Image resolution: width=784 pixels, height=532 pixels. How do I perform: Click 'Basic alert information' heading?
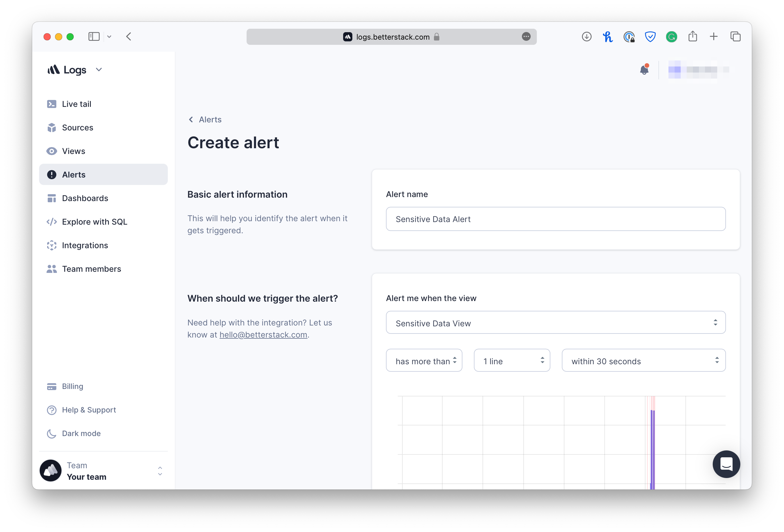[237, 194]
